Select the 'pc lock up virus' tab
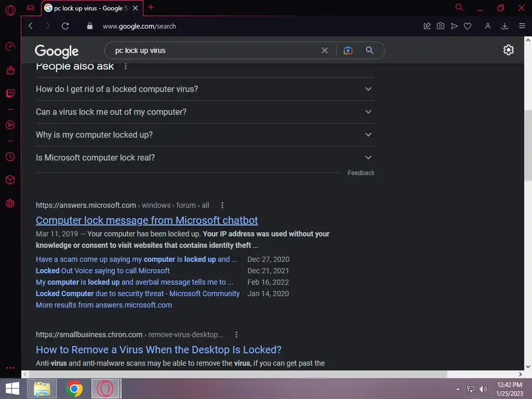Viewport: 532px width, 399px height. click(x=90, y=8)
